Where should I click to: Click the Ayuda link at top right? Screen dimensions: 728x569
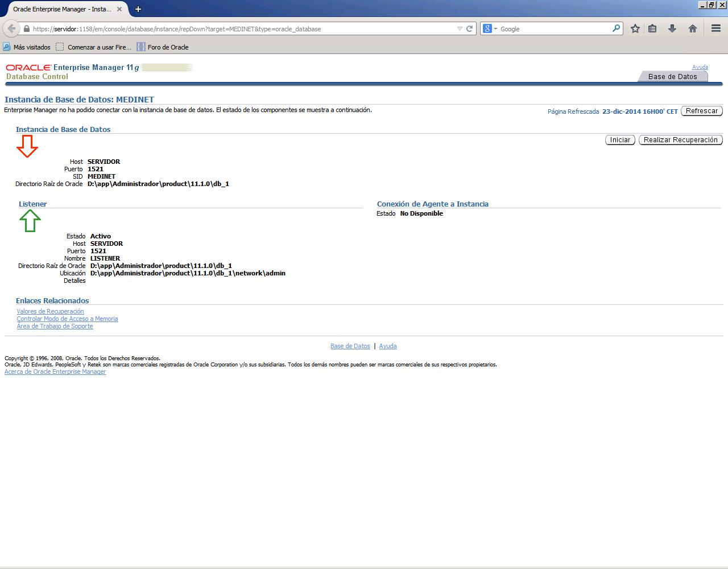point(700,67)
